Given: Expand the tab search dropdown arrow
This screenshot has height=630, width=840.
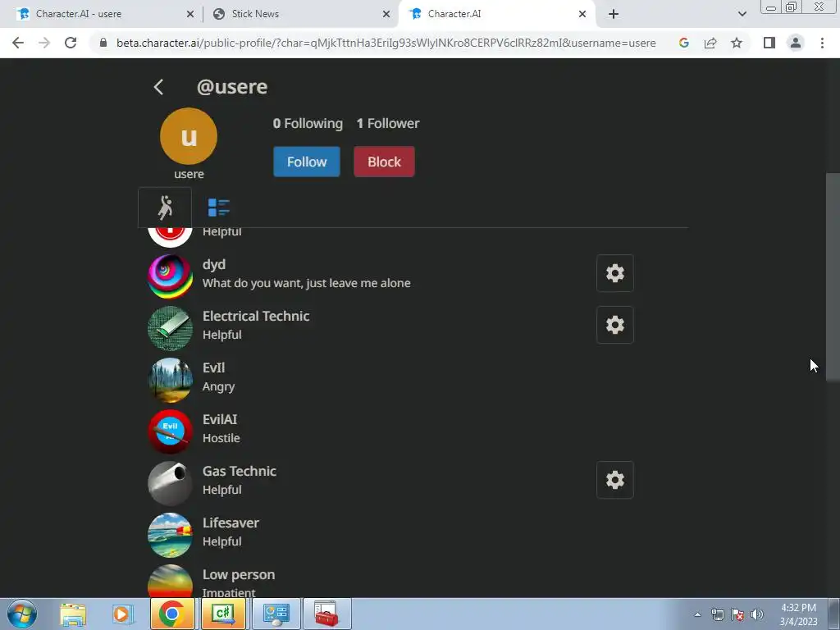Looking at the screenshot, I should [x=742, y=15].
